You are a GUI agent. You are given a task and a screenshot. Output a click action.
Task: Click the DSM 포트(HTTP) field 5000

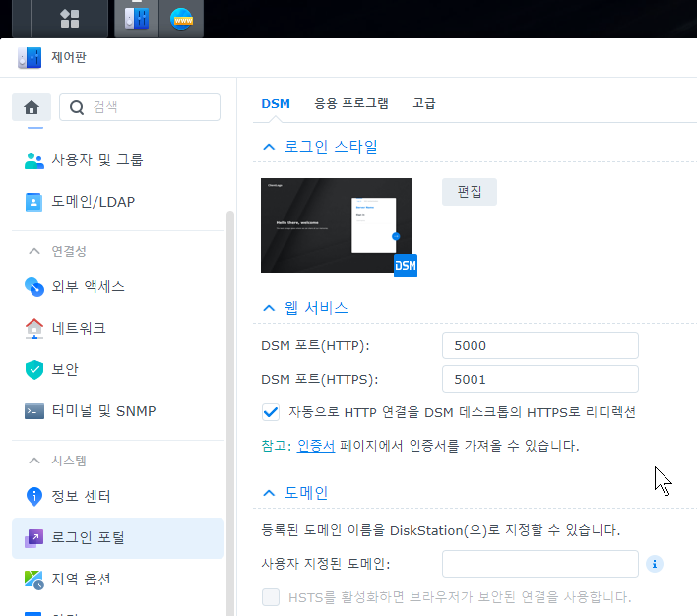[540, 345]
